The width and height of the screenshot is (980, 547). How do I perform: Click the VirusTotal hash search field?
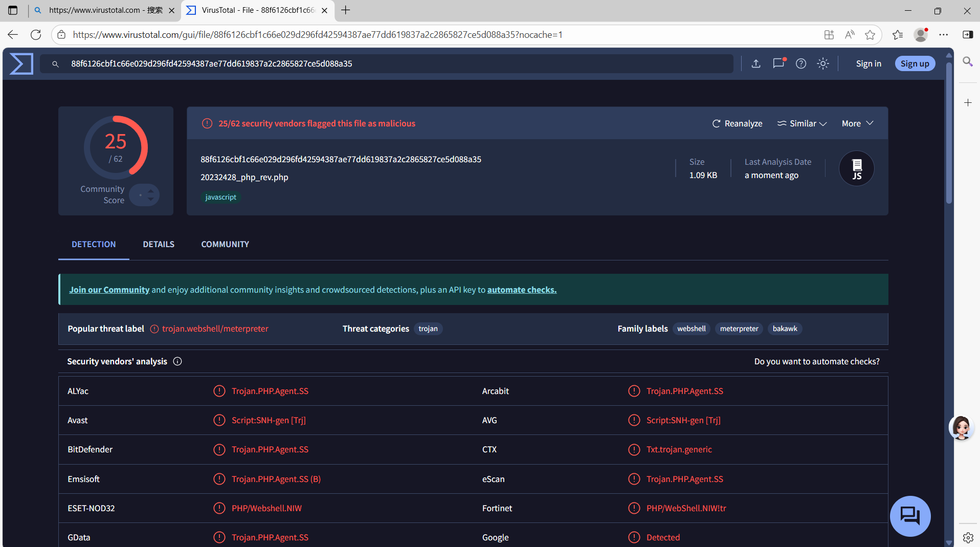[x=387, y=63]
